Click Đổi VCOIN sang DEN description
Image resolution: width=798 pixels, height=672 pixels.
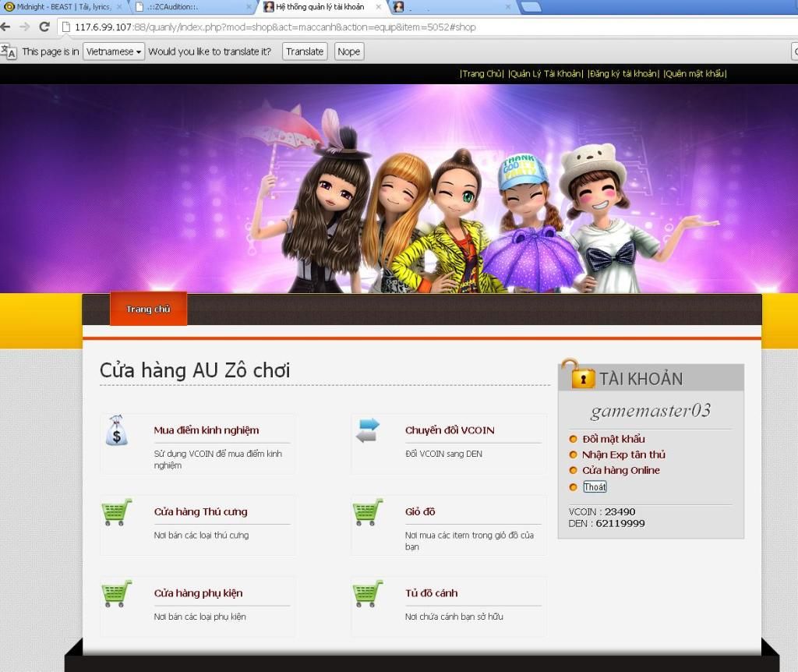443,454
